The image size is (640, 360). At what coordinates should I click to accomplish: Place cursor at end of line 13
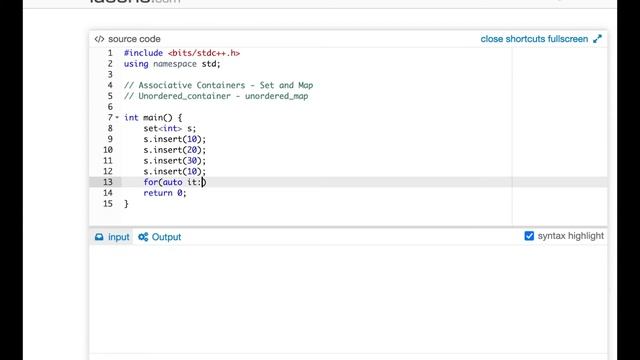pyautogui.click(x=204, y=182)
